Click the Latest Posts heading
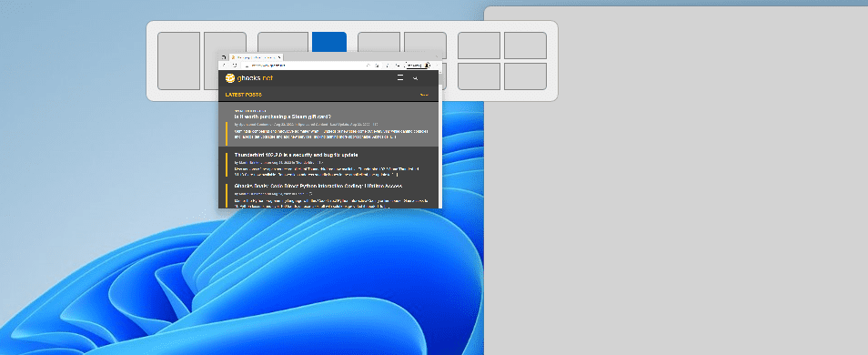Image resolution: width=868 pixels, height=355 pixels. pos(244,95)
